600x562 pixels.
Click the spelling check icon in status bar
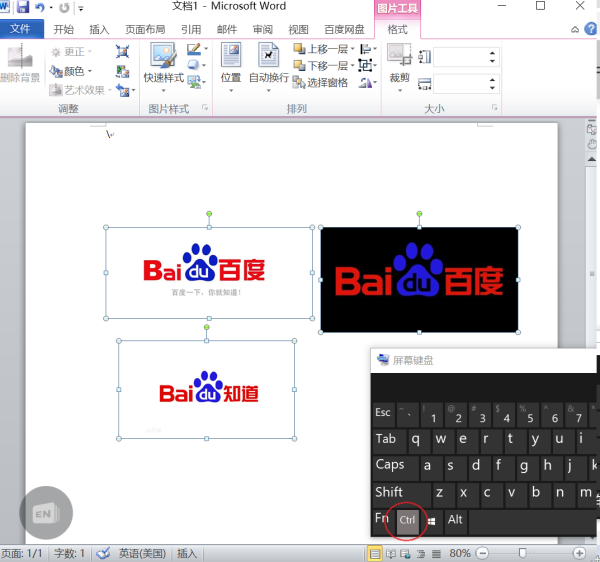(103, 553)
